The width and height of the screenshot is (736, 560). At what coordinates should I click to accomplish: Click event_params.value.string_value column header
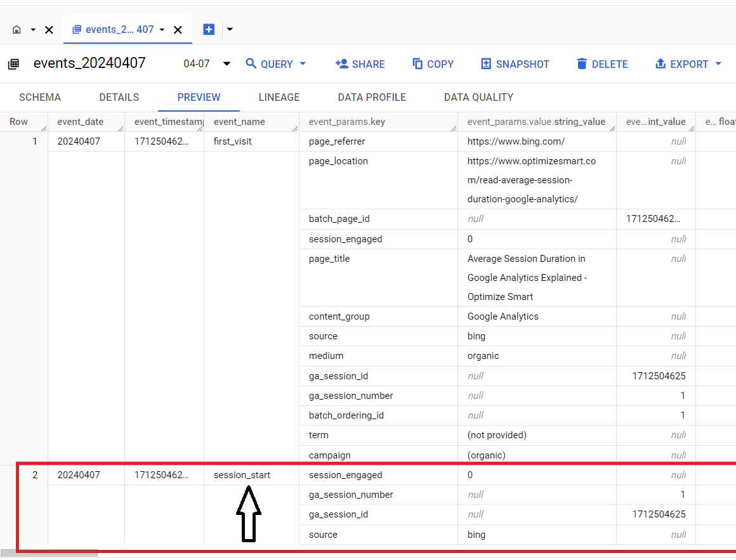click(536, 122)
